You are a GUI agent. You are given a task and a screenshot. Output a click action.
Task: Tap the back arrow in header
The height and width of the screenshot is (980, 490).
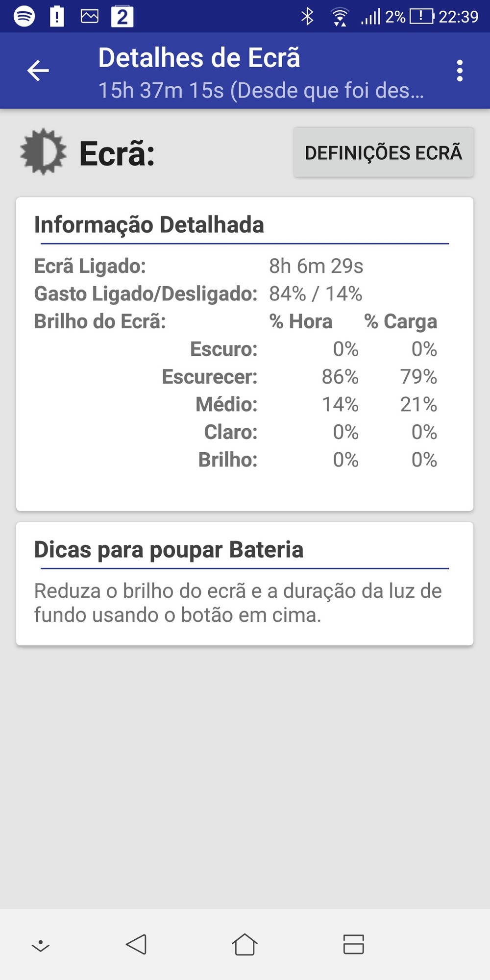(x=38, y=71)
